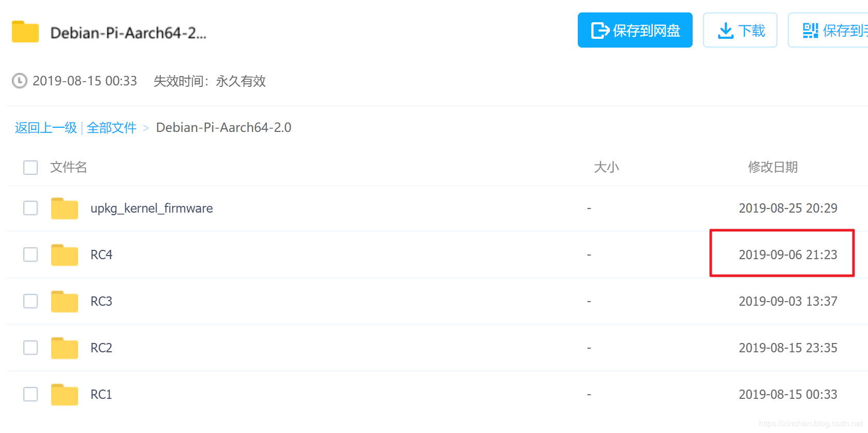The height and width of the screenshot is (433, 868).
Task: Sort by the 修改日期 column header
Action: pyautogui.click(x=772, y=167)
